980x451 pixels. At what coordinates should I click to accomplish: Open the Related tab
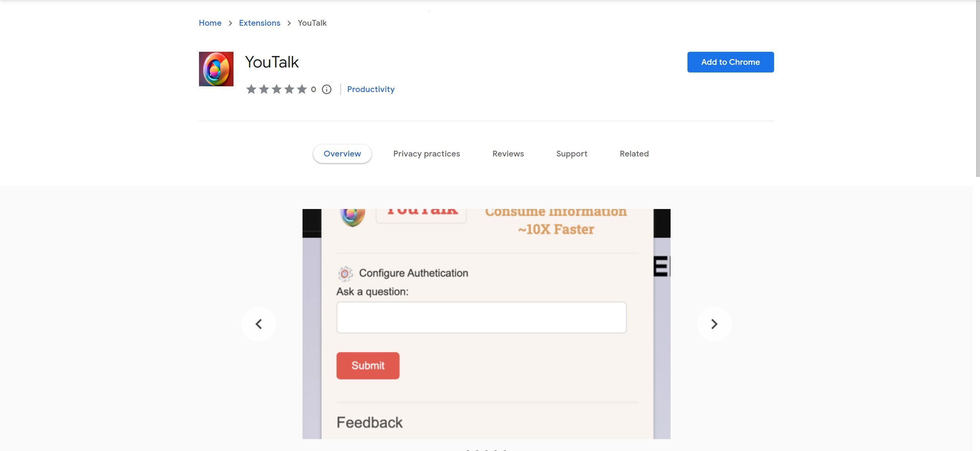634,153
